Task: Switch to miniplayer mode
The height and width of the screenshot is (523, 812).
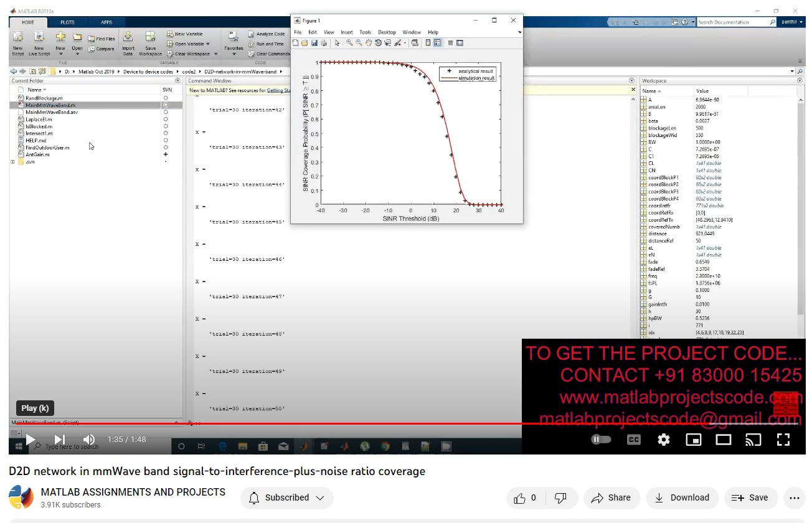Action: click(x=693, y=440)
